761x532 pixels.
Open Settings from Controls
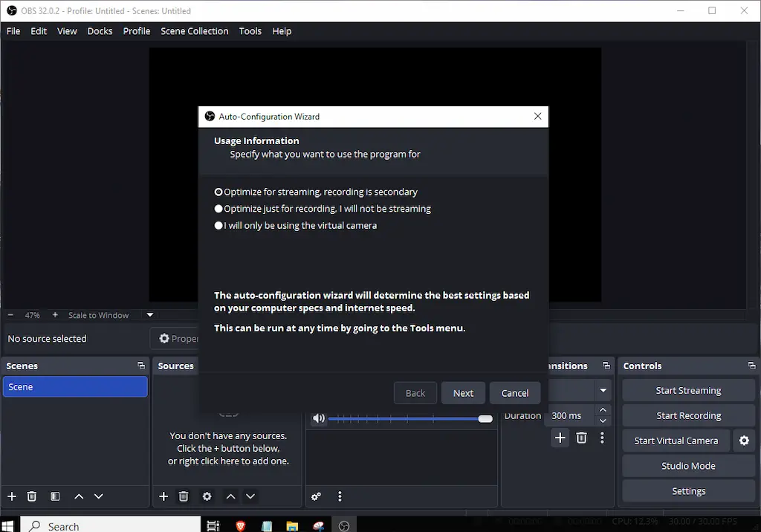click(x=688, y=491)
